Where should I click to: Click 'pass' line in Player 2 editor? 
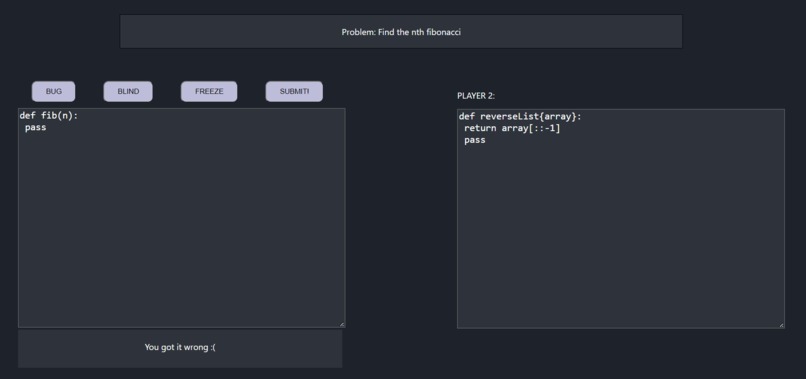[474, 140]
